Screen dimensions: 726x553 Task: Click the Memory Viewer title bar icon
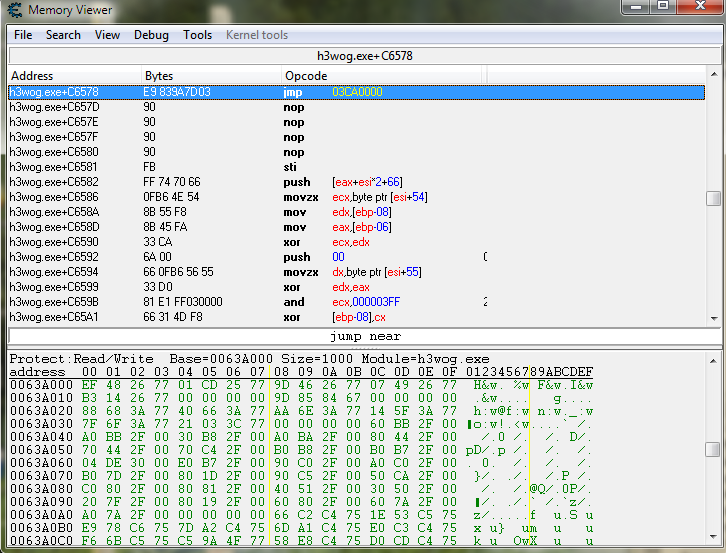coord(14,10)
